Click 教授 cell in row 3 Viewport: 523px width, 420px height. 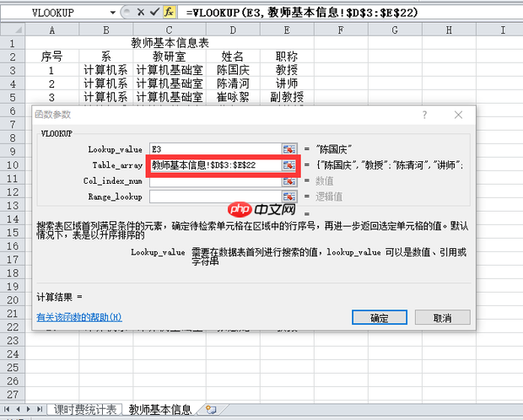(x=287, y=70)
